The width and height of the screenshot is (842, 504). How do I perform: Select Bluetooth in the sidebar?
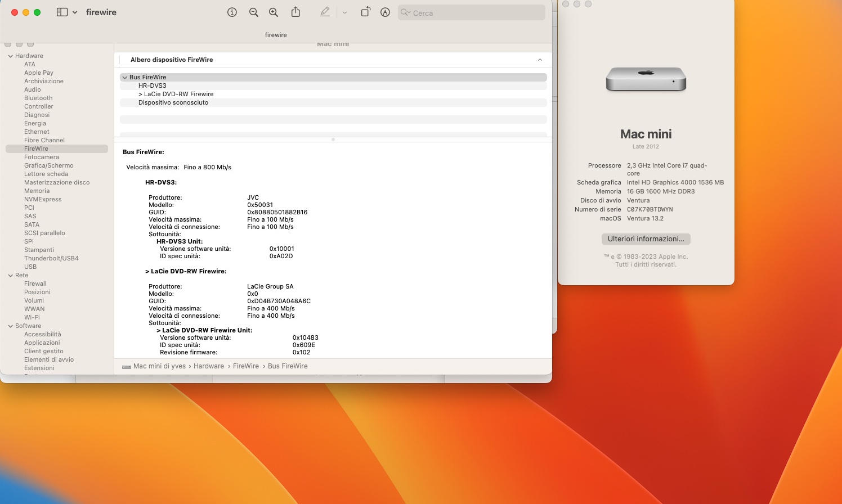[38, 98]
